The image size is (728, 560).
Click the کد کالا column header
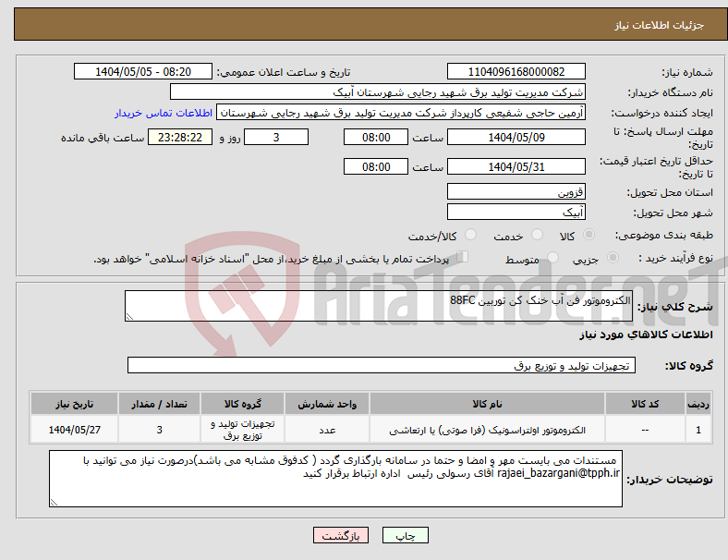(x=645, y=404)
